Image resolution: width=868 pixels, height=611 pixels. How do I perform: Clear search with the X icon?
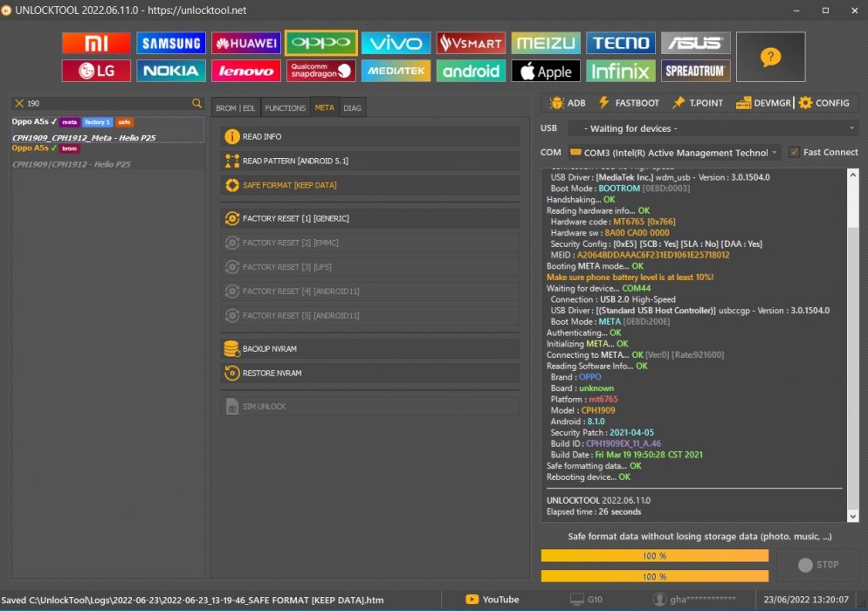pos(19,104)
